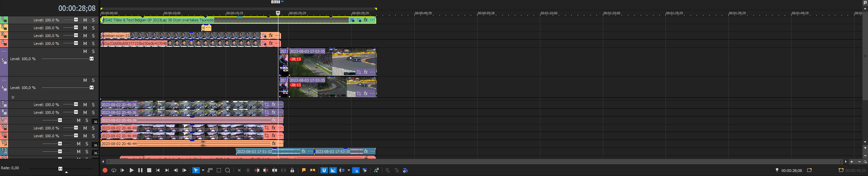This screenshot has height=176, width=868.
Task: Click the Lock event padlock icon
Action: tap(292, 170)
